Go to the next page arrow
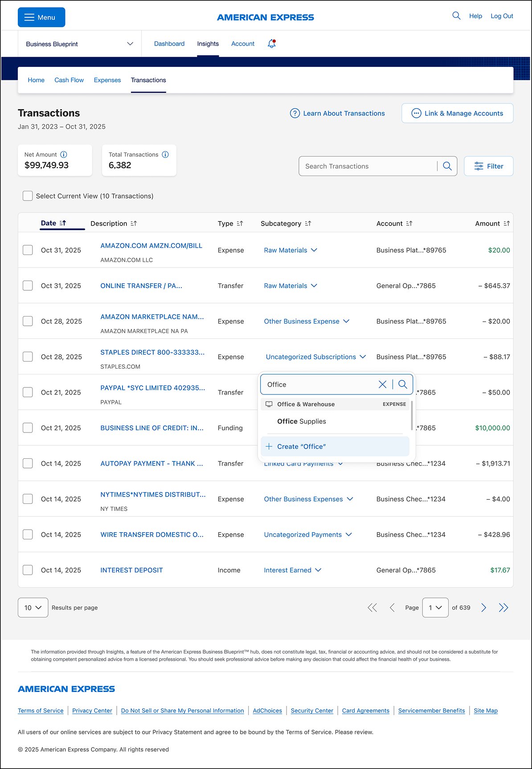The image size is (532, 769). 484,608
